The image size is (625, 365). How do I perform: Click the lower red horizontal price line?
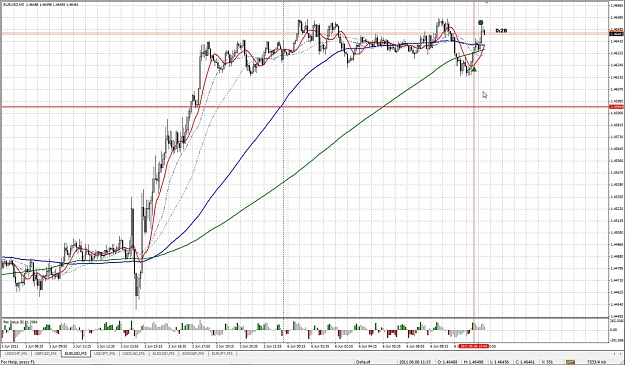coord(305,107)
